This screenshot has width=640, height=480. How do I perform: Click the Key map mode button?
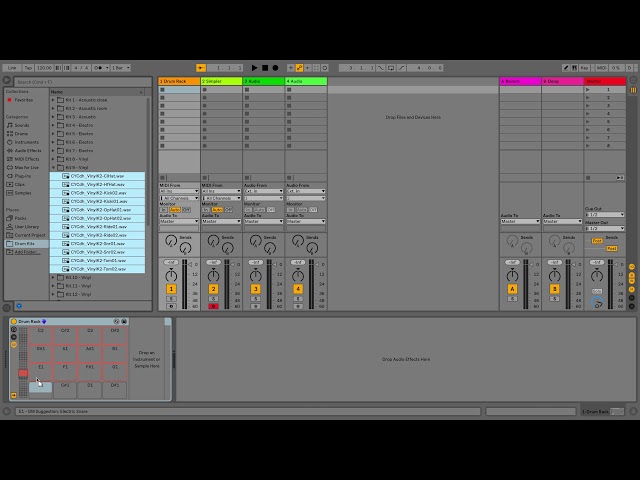[584, 68]
